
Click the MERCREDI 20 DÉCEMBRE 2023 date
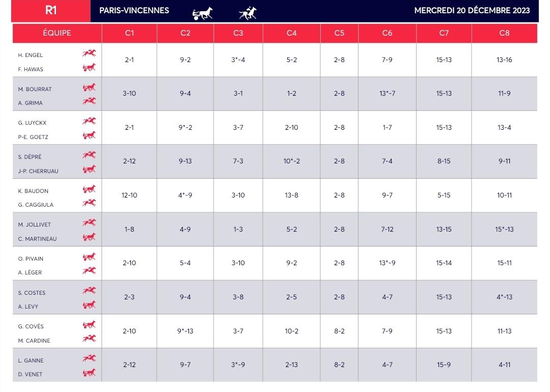[472, 11]
